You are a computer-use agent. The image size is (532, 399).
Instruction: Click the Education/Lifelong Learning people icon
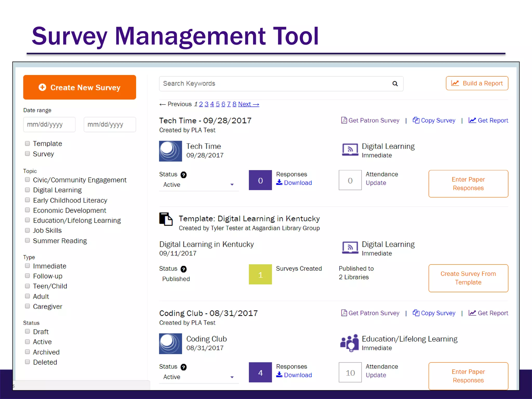click(x=349, y=343)
